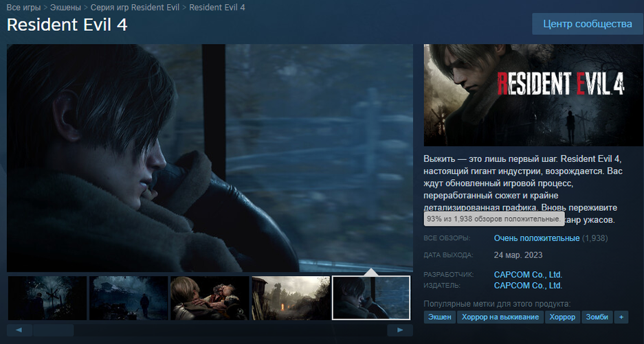Select the 'Зомби' tag
This screenshot has width=644, height=344.
[597, 317]
